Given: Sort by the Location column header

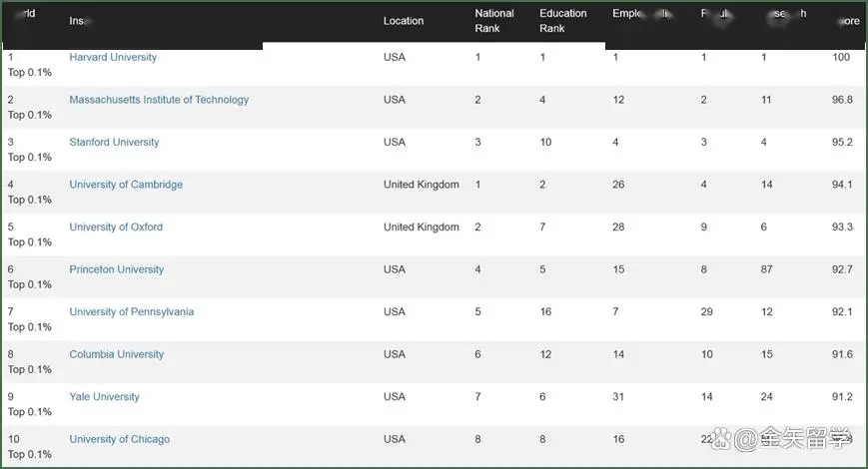Looking at the screenshot, I should pos(403,21).
